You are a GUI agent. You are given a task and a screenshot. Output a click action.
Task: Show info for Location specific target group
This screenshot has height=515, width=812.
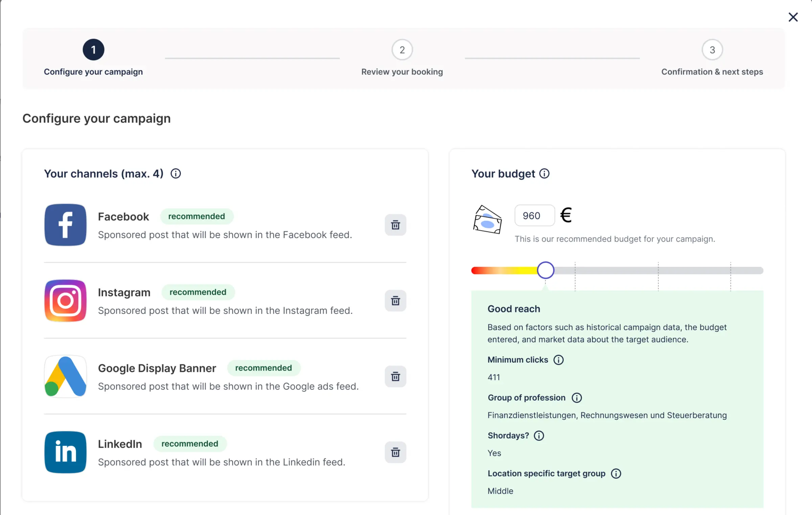(616, 473)
